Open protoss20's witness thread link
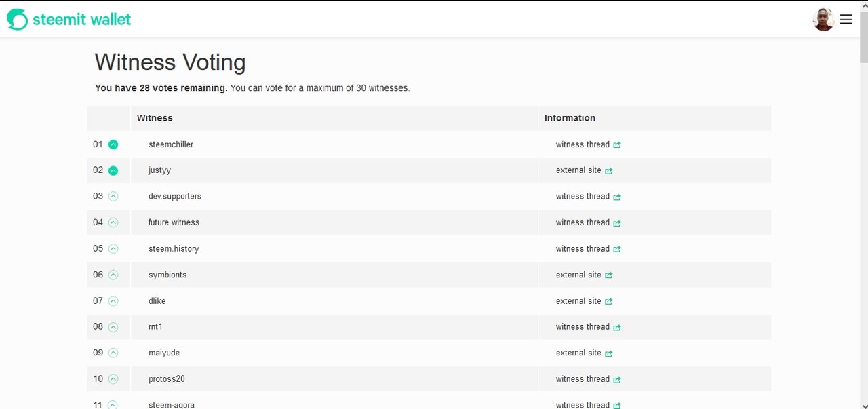The height and width of the screenshot is (409, 868). click(589, 379)
